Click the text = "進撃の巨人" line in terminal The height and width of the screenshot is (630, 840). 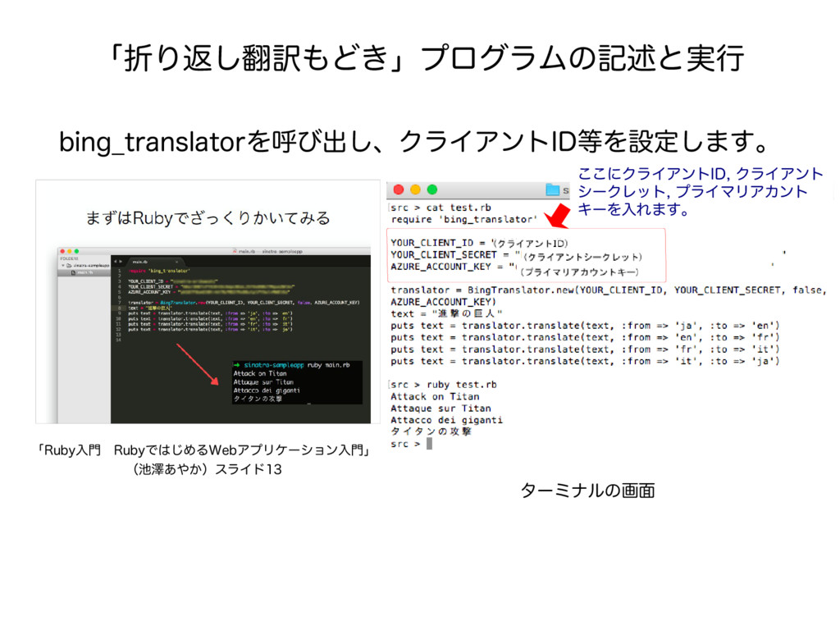[x=446, y=313]
